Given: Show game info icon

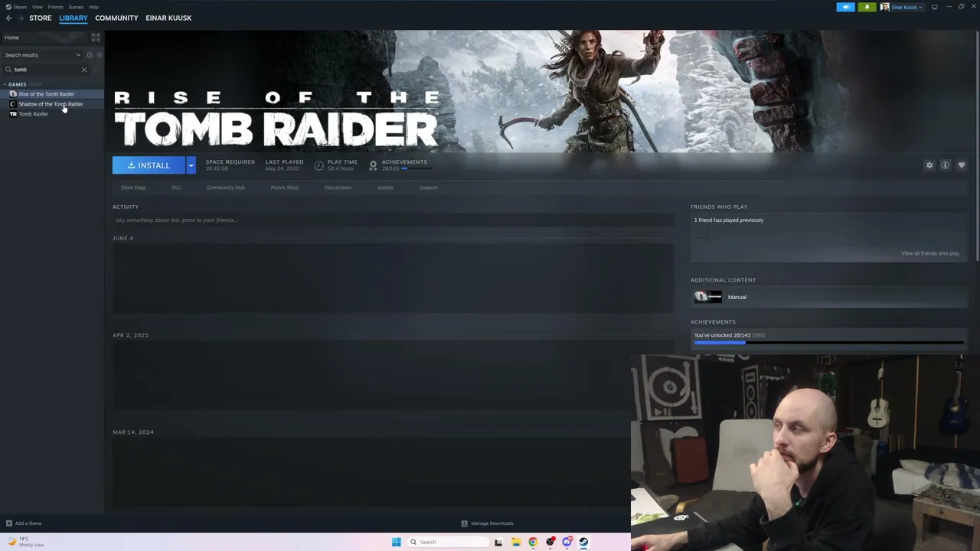Looking at the screenshot, I should (946, 165).
